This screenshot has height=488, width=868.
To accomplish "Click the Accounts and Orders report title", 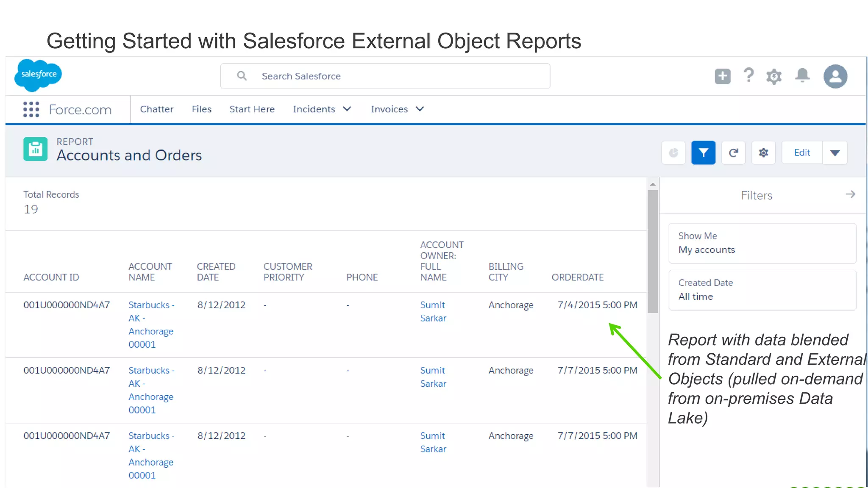I will [x=129, y=155].
